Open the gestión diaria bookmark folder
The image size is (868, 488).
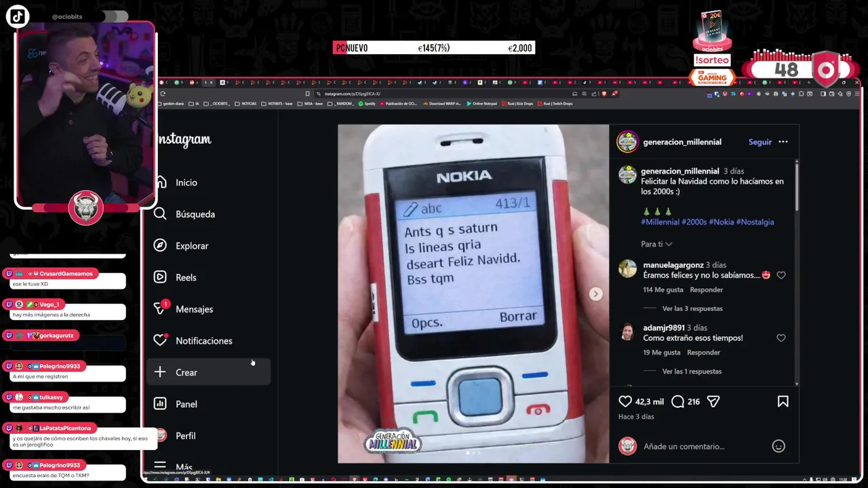click(171, 104)
